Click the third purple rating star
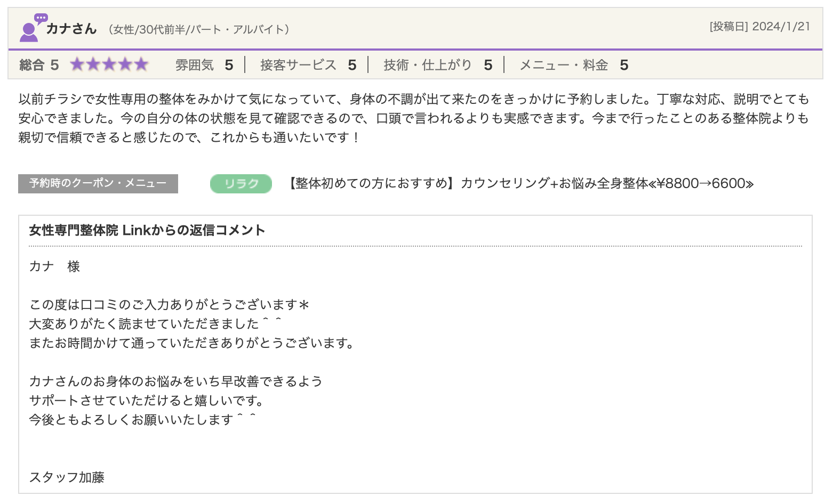 click(x=109, y=64)
